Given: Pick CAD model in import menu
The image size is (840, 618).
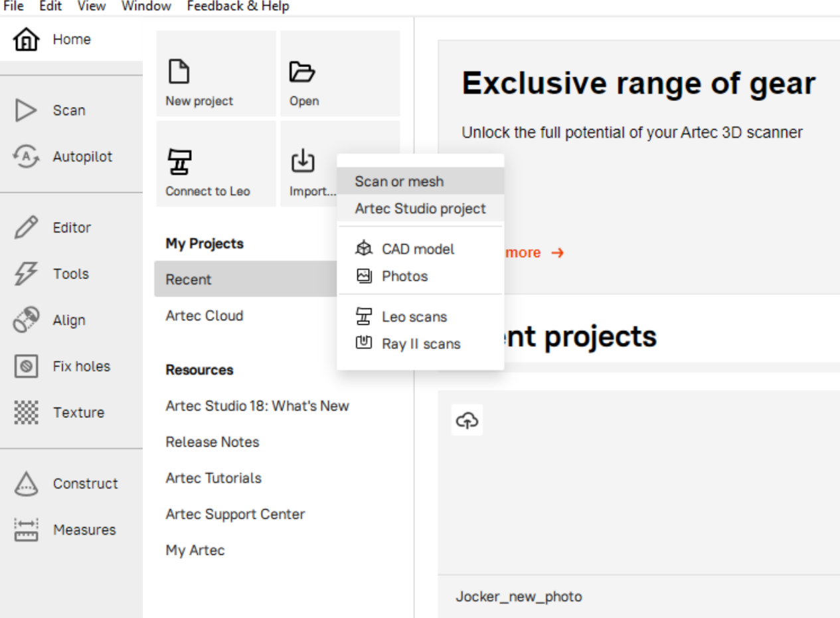Looking at the screenshot, I should tap(418, 249).
